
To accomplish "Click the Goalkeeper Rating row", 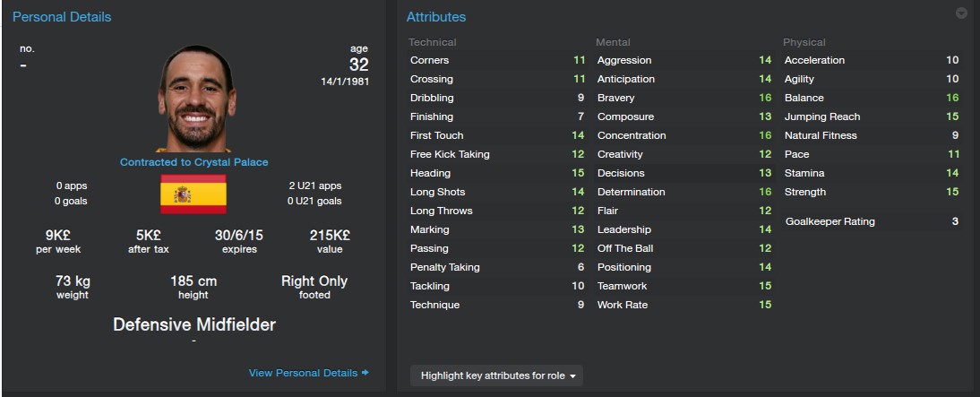I will point(872,221).
